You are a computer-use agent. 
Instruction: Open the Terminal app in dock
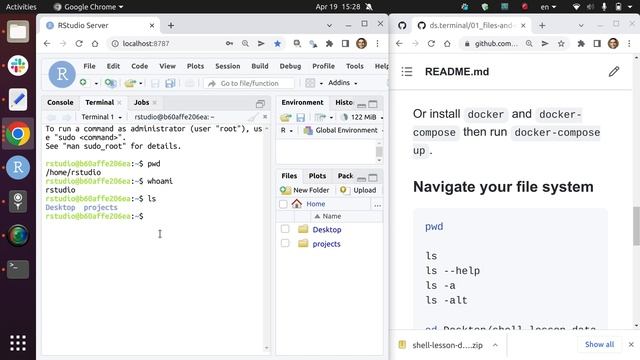(18, 269)
